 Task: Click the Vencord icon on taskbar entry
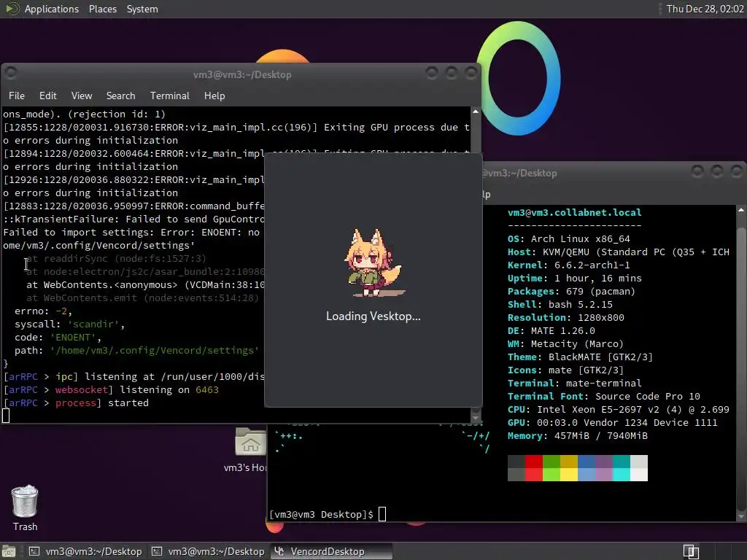click(279, 551)
